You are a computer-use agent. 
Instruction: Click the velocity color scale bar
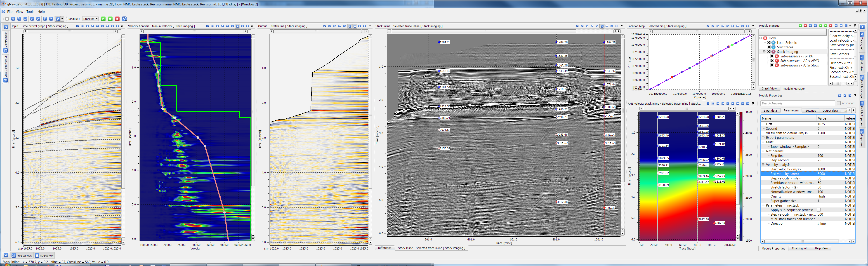pos(741,175)
